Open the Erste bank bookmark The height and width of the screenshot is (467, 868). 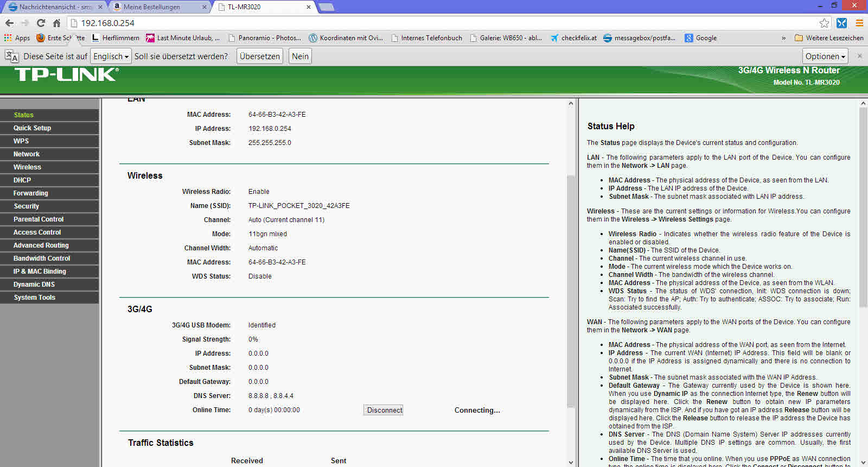61,38
